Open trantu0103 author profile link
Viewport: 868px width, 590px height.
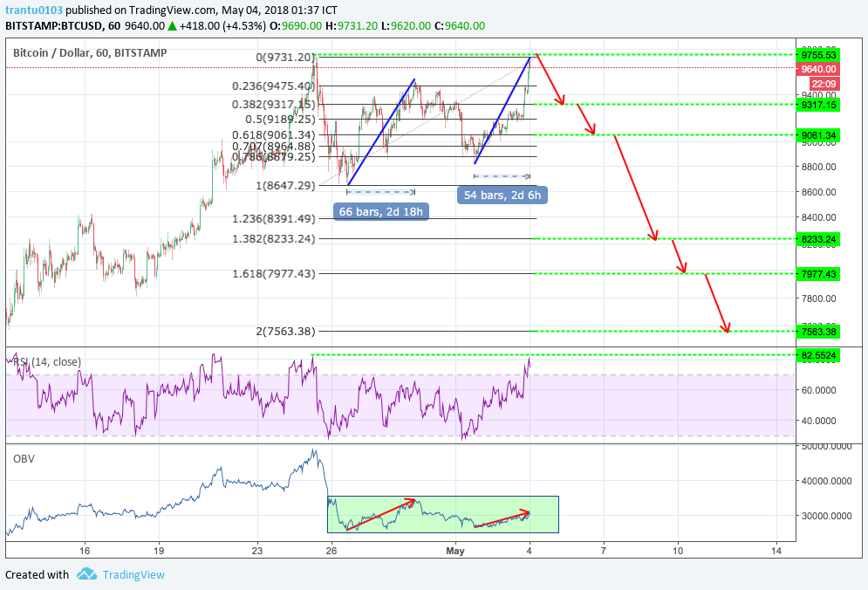pos(34,10)
